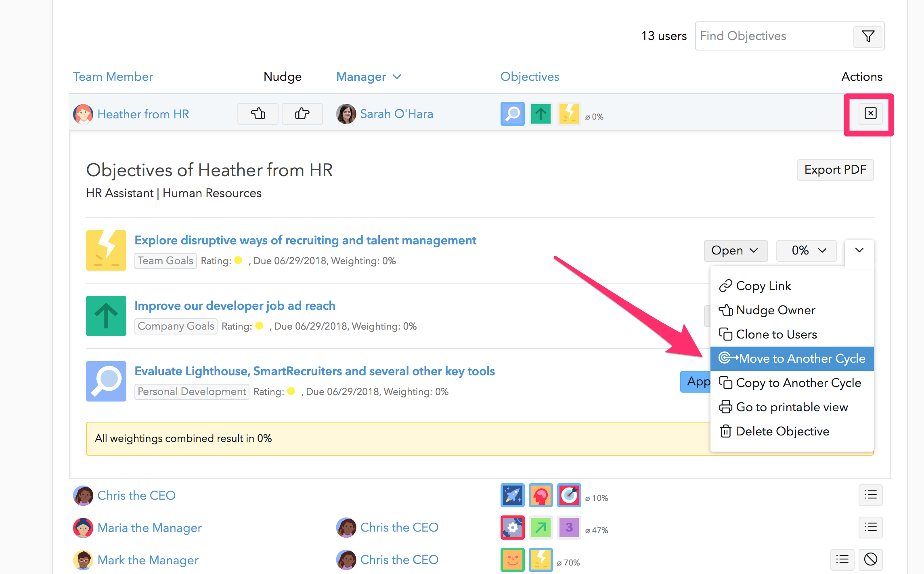The image size is (924, 574).
Task: Expand the 0% progress dropdown
Action: (807, 250)
